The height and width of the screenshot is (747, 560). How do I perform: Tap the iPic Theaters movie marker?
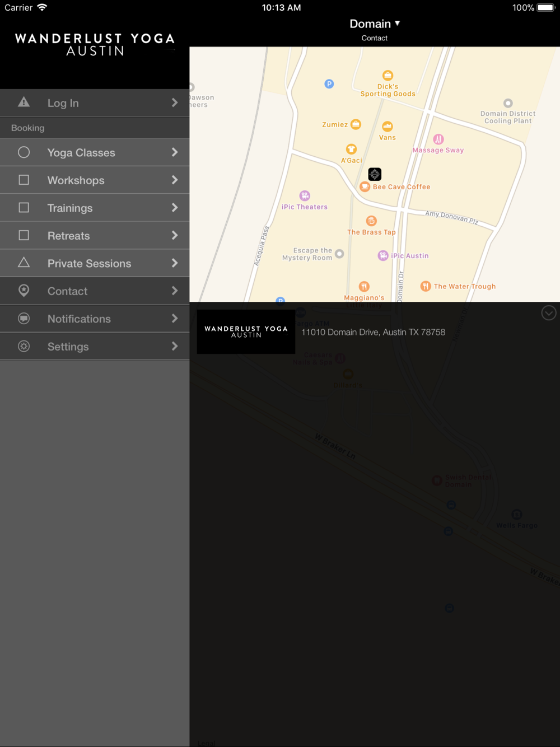(305, 195)
